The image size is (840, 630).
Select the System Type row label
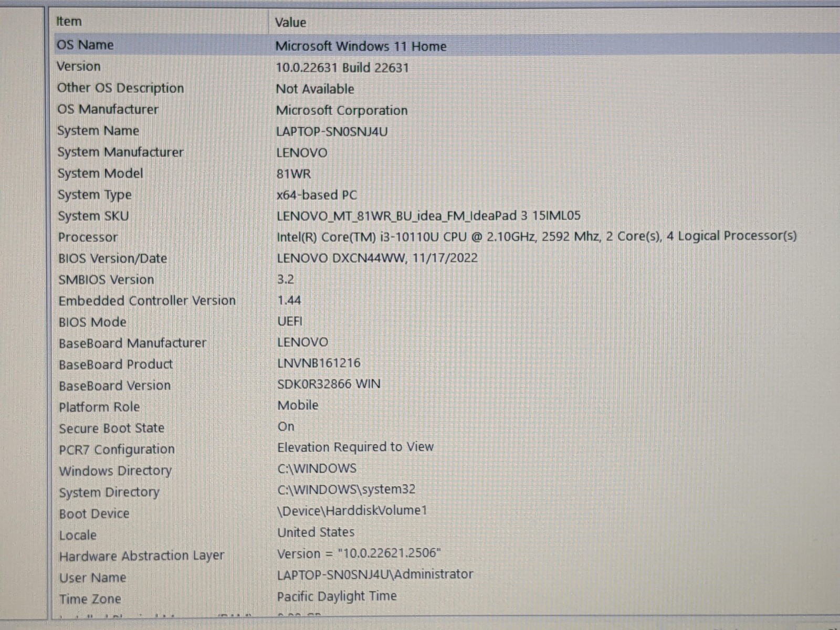[94, 195]
